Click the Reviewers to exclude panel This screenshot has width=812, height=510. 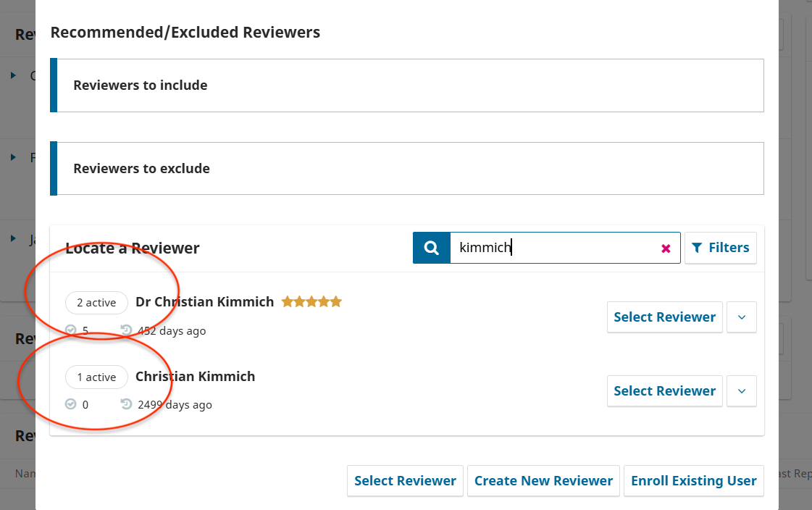(409, 169)
